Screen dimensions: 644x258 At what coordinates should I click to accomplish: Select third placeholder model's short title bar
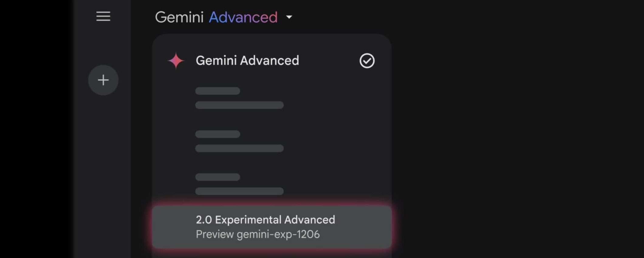[x=218, y=177]
